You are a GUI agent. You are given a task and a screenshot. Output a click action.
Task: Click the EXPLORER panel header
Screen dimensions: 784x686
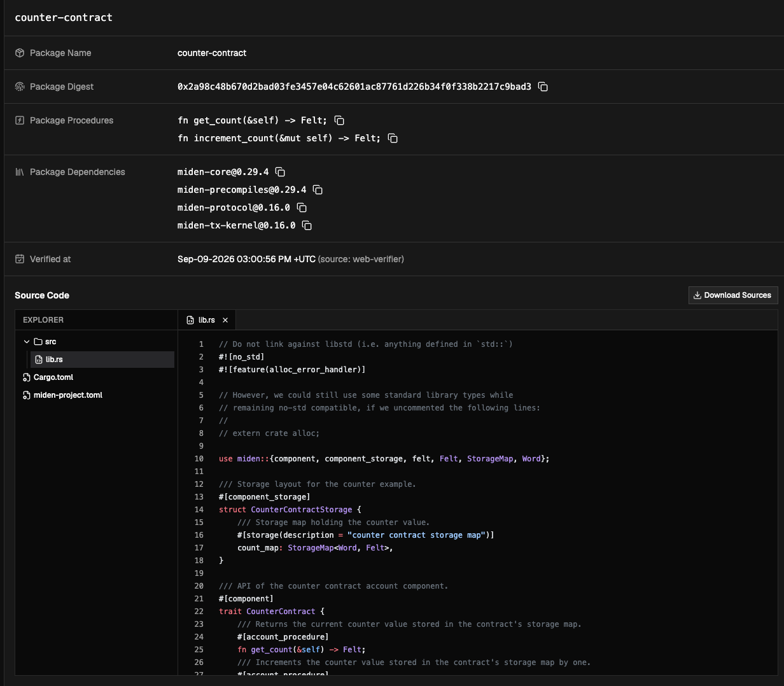(43, 320)
